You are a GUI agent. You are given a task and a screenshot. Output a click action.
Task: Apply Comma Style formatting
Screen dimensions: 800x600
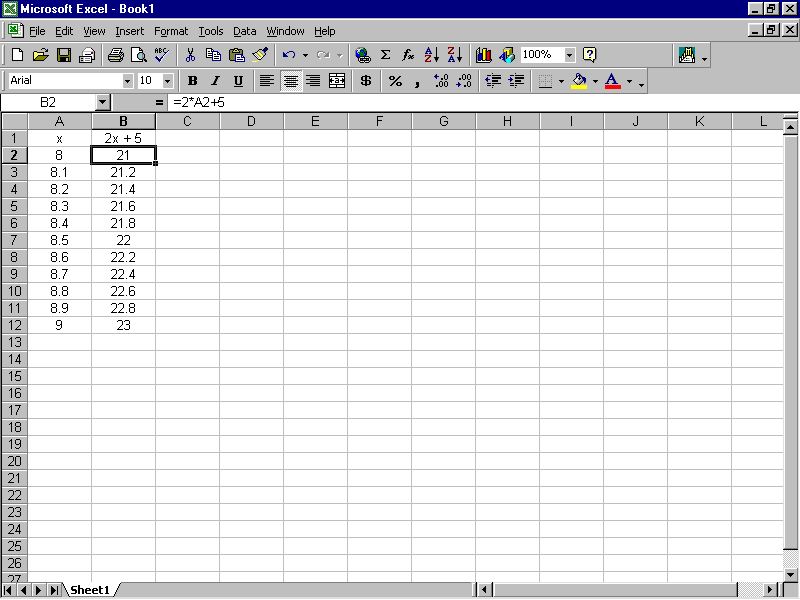pyautogui.click(x=418, y=81)
